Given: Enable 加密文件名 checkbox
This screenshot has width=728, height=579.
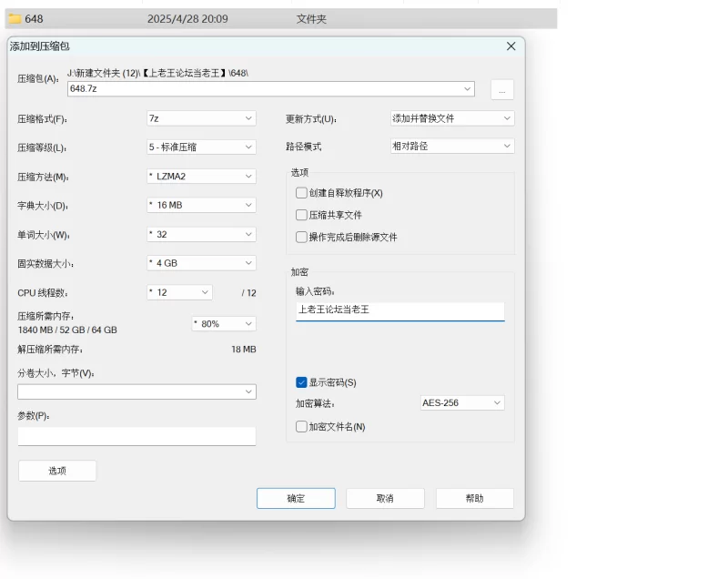Looking at the screenshot, I should [x=301, y=426].
